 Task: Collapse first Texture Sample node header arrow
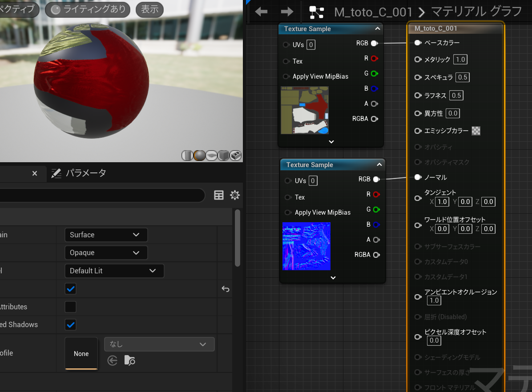click(378, 29)
